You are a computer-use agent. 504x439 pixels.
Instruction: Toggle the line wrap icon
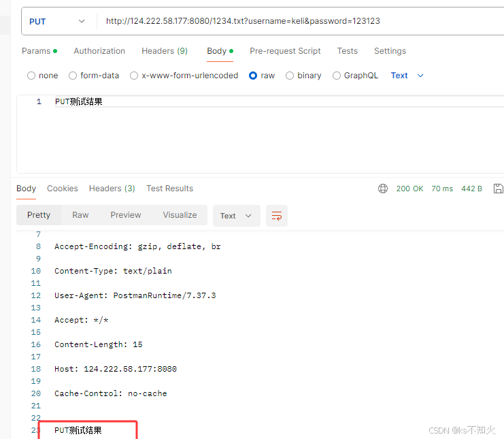pyautogui.click(x=277, y=216)
